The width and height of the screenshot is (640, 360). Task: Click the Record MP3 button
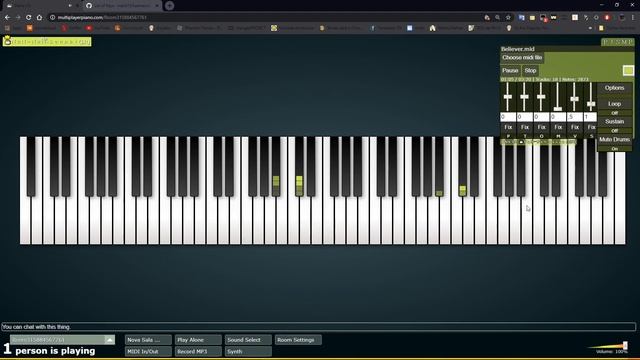[198, 351]
